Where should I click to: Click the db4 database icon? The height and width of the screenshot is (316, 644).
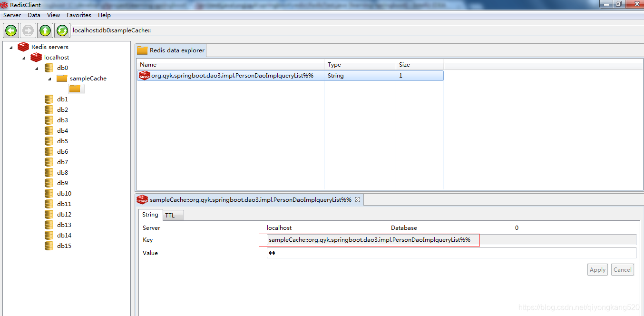(x=49, y=130)
